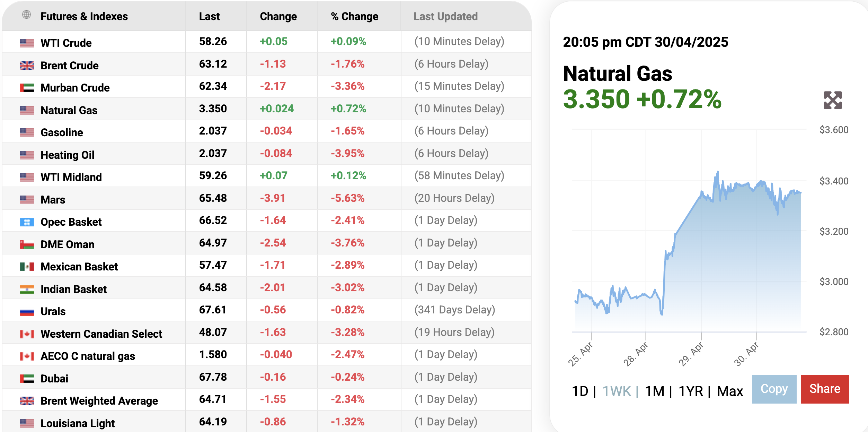Click the 29. Apr marker on chart axis
The width and height of the screenshot is (868, 432).
pyautogui.click(x=691, y=354)
